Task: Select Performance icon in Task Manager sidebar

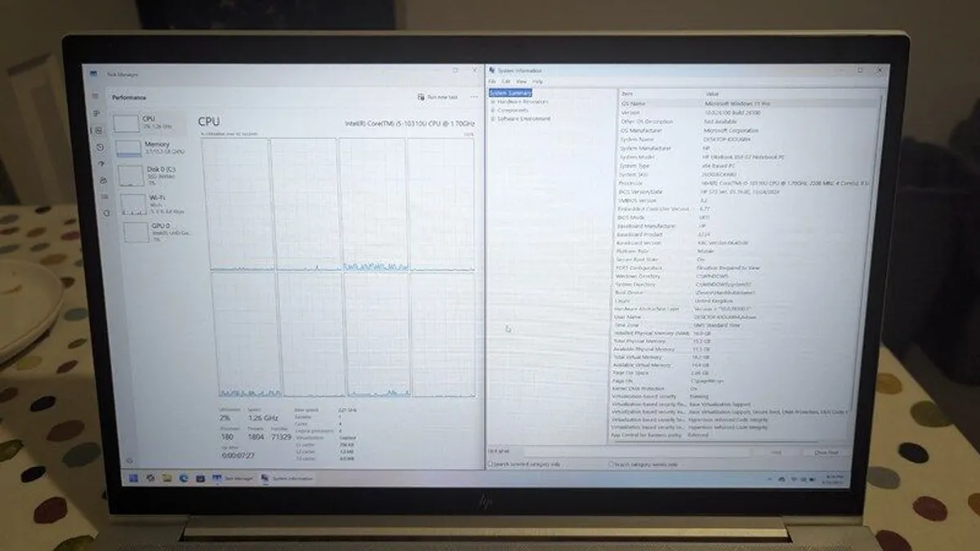Action: click(x=98, y=130)
